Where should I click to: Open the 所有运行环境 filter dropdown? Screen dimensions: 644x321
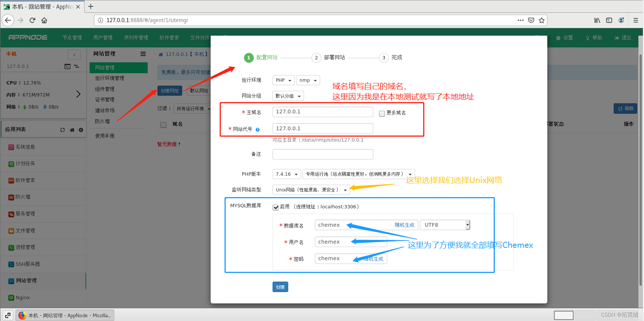click(x=193, y=109)
